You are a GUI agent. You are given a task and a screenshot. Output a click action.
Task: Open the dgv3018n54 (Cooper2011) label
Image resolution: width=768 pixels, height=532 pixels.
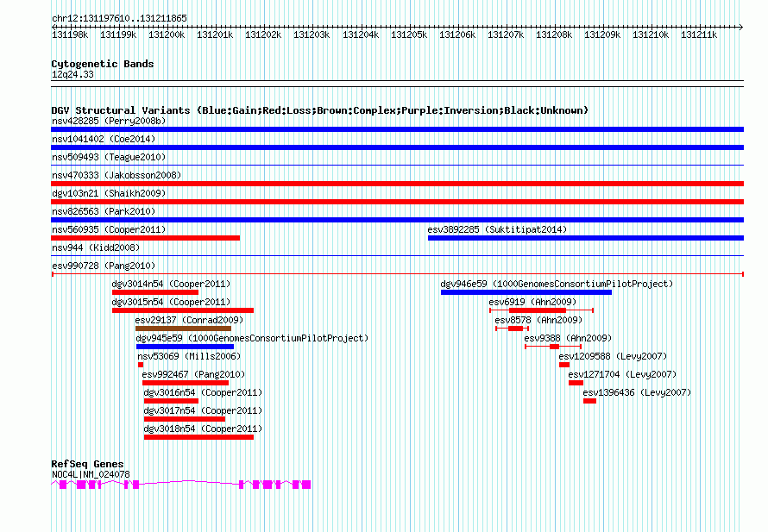pos(203,429)
